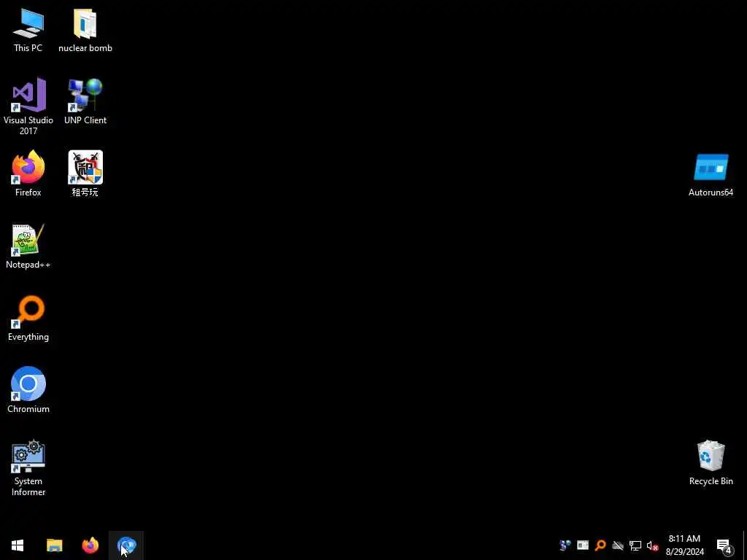Open the blue browser taskbar icon under cursor
Image resolution: width=747 pixels, height=560 pixels.
pyautogui.click(x=126, y=545)
